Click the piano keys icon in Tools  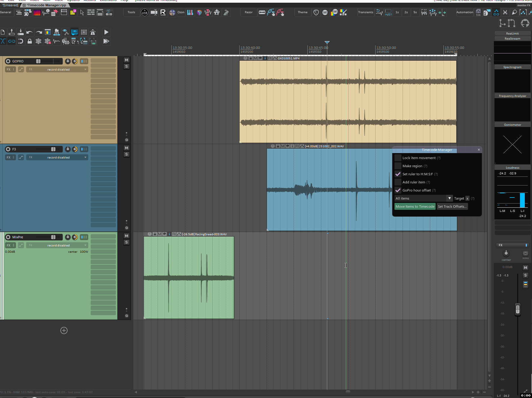pos(190,12)
